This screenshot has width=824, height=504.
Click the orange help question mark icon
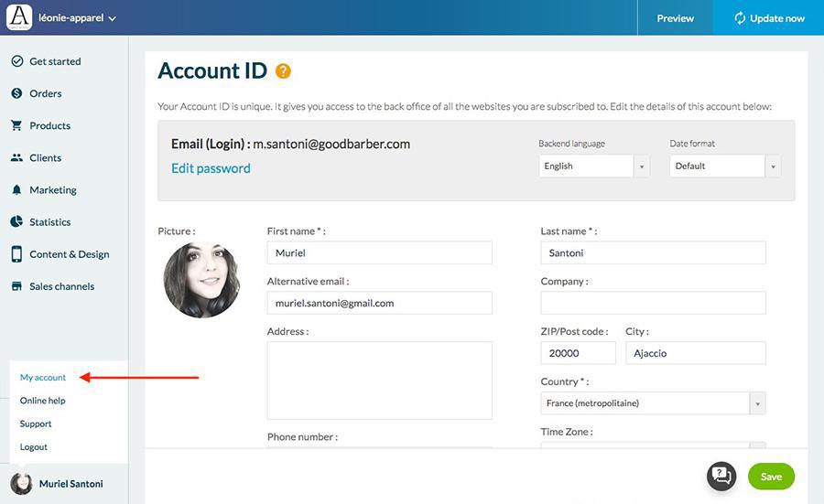point(283,71)
